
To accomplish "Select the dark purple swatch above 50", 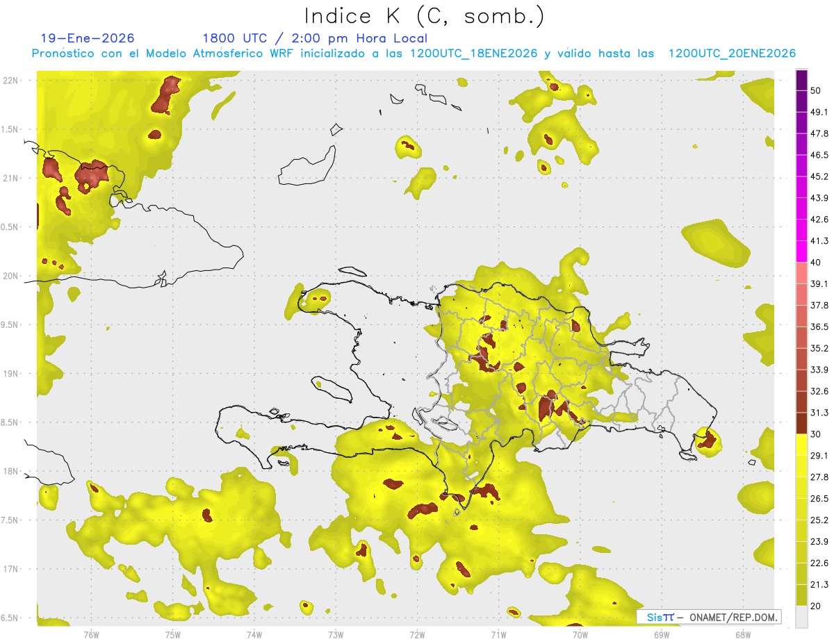I will [x=801, y=81].
